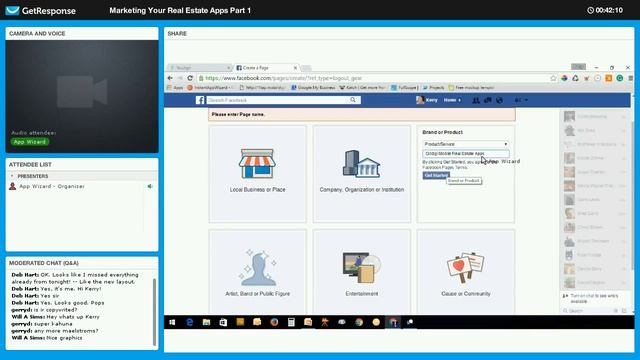Click the App Wizard audio attendee badge

coord(30,142)
